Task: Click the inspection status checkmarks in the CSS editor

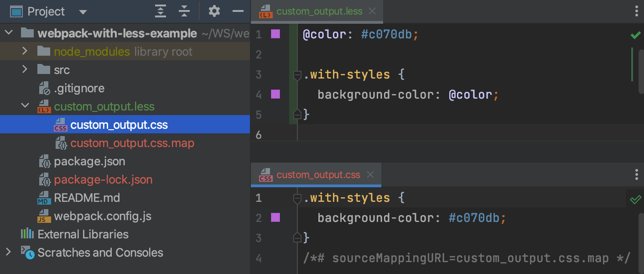Action: pyautogui.click(x=635, y=200)
